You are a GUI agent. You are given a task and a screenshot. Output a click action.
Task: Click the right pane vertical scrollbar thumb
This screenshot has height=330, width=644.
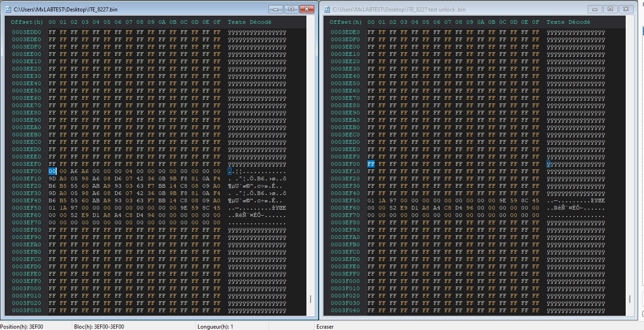point(629,299)
